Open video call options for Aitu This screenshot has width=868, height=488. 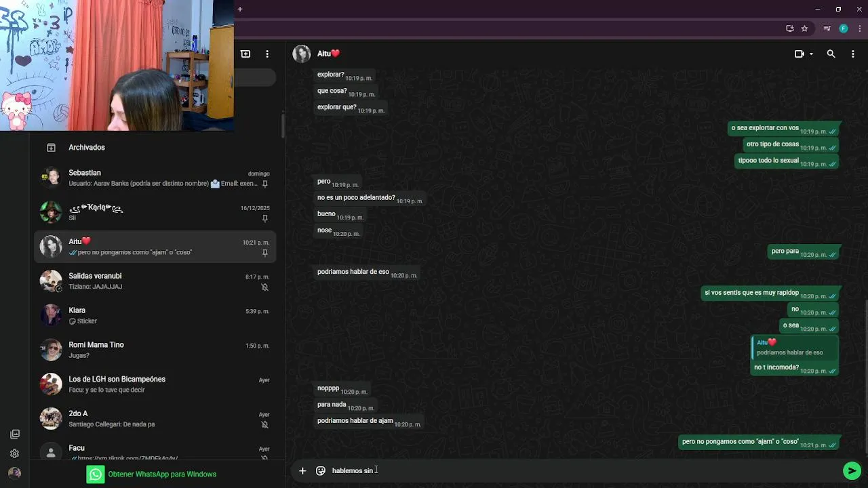point(800,54)
